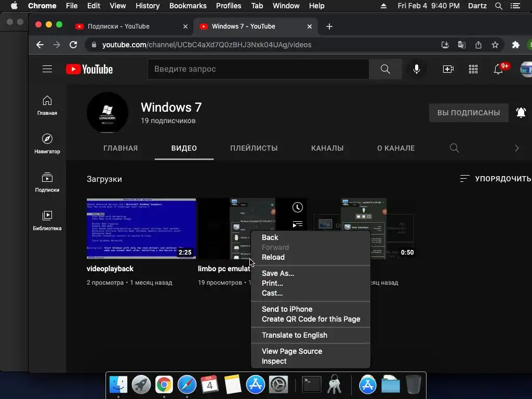Select the ВИДЕО channel tab
532x399 pixels.
coord(184,148)
